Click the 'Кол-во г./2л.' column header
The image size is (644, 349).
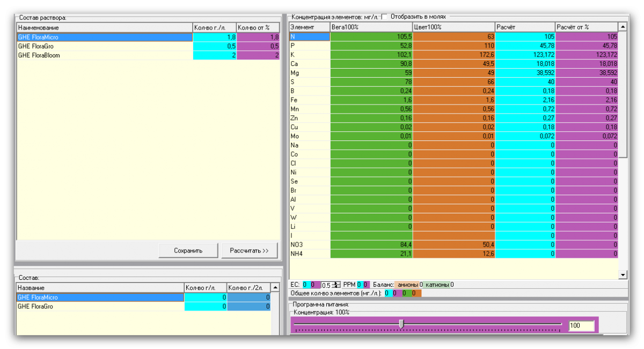click(x=248, y=288)
